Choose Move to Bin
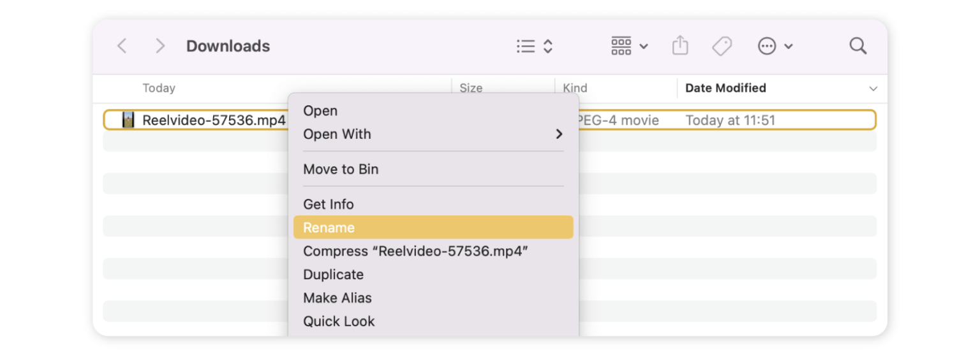 (x=341, y=170)
